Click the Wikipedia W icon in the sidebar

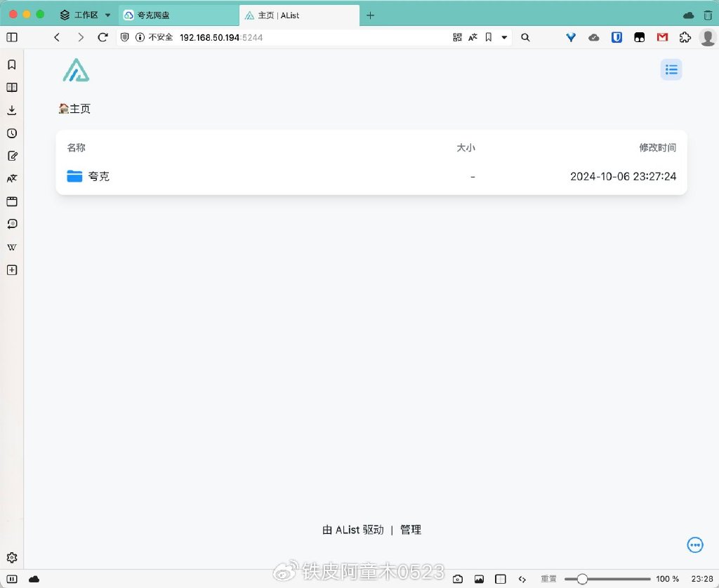[x=11, y=247]
